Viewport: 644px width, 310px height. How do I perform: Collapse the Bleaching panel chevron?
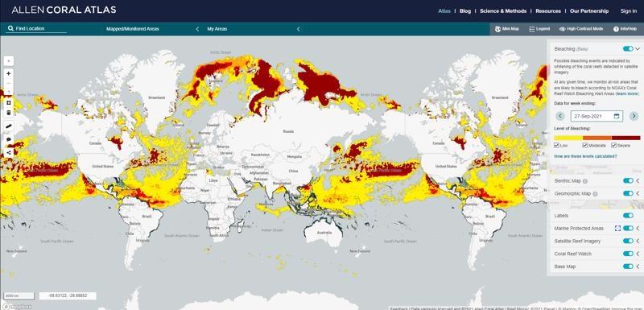(x=638, y=49)
